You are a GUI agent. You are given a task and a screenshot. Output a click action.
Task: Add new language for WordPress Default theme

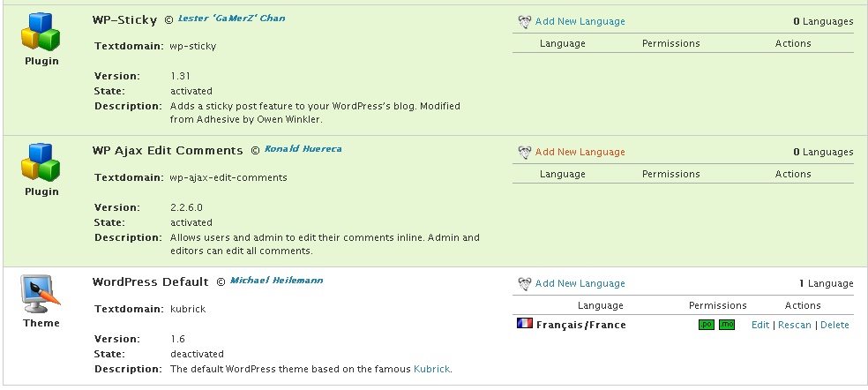(580, 283)
